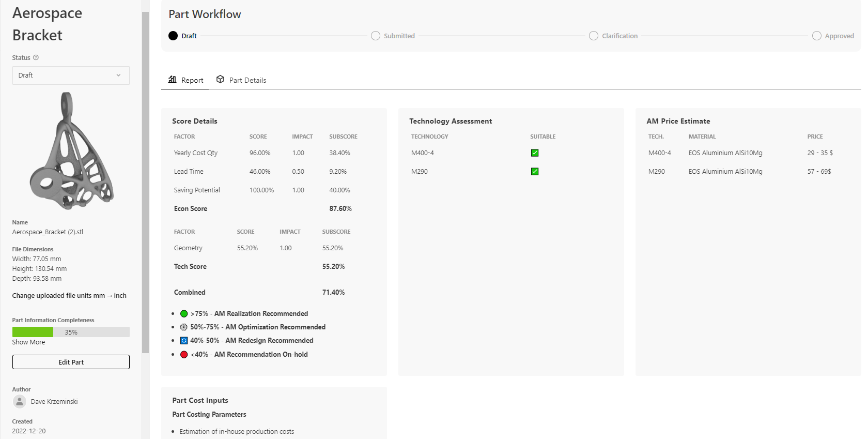Image resolution: width=868 pixels, height=439 pixels.
Task: Click the Aerospace Bracket 3D thumbnail
Action: click(x=71, y=151)
